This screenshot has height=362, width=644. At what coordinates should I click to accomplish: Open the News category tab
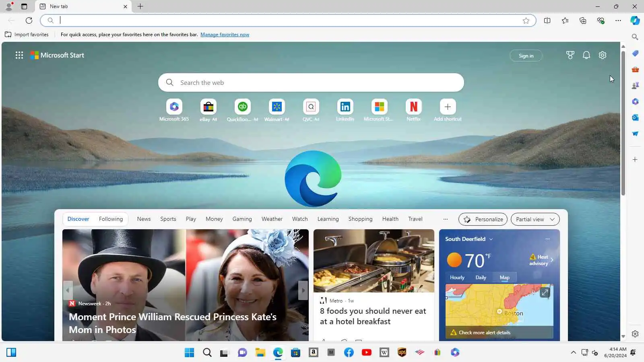(x=144, y=219)
